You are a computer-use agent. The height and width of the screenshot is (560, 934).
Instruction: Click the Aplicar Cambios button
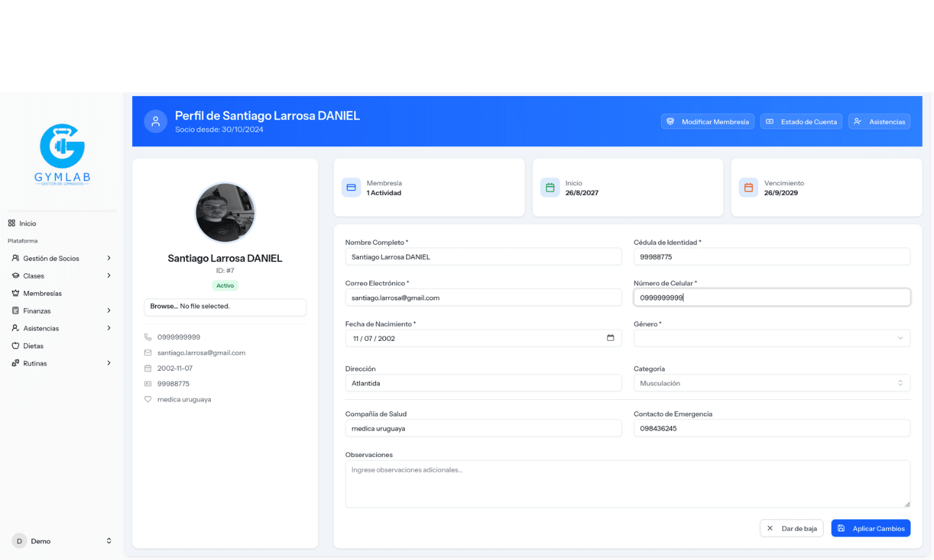[x=871, y=528]
